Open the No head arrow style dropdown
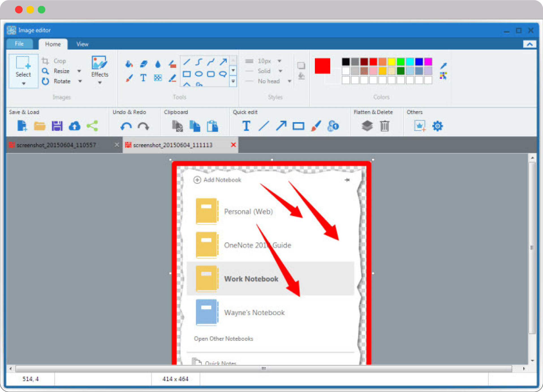 click(290, 81)
